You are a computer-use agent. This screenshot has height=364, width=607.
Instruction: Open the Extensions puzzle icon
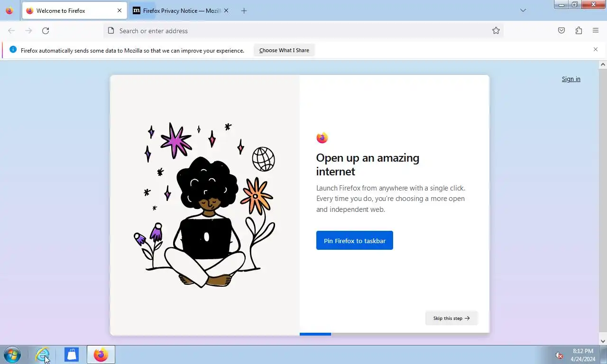click(x=579, y=31)
